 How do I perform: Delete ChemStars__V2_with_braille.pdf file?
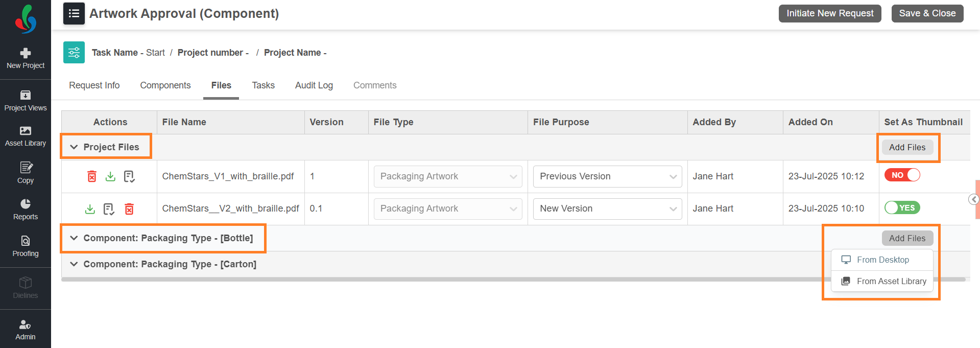(129, 208)
